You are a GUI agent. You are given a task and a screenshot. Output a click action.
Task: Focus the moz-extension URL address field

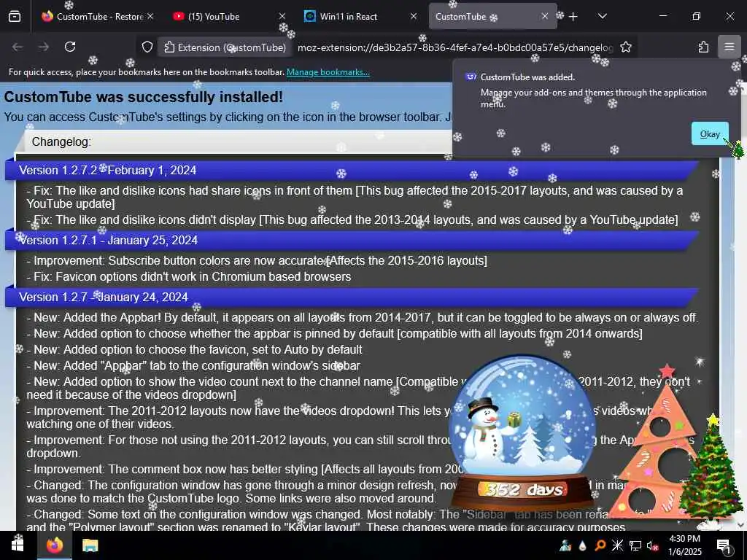point(455,47)
